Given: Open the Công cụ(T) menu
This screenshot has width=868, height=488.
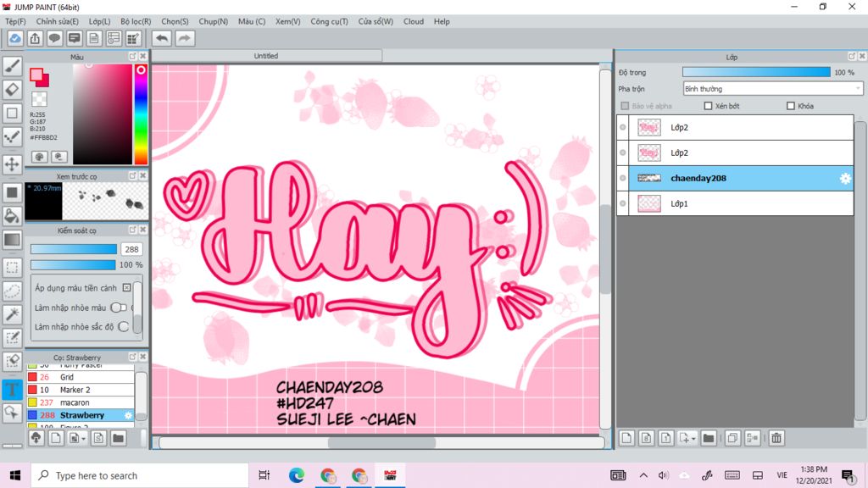Looking at the screenshot, I should 329,21.
